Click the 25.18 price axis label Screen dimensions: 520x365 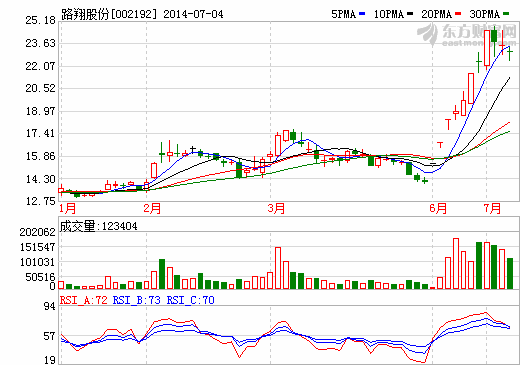pyautogui.click(x=41, y=20)
